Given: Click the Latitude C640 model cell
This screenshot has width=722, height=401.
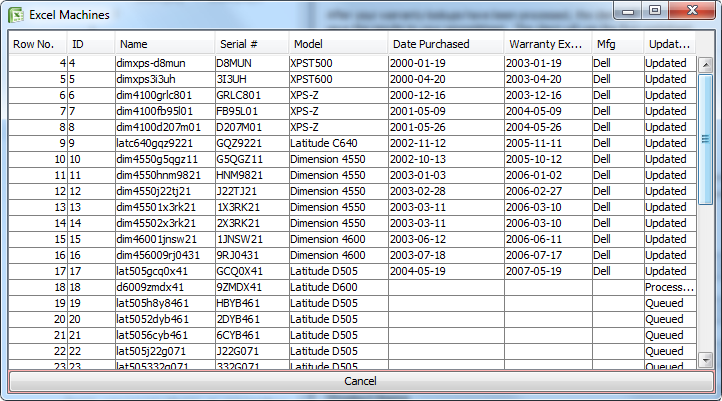Looking at the screenshot, I should coord(338,143).
